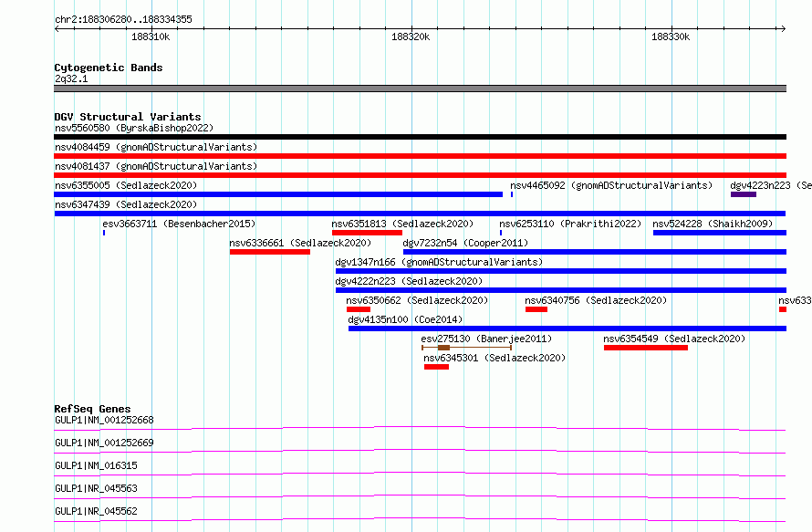Click the ruler's right arrowhead
Image resolution: width=812 pixels, height=532 pixels.
[x=784, y=28]
